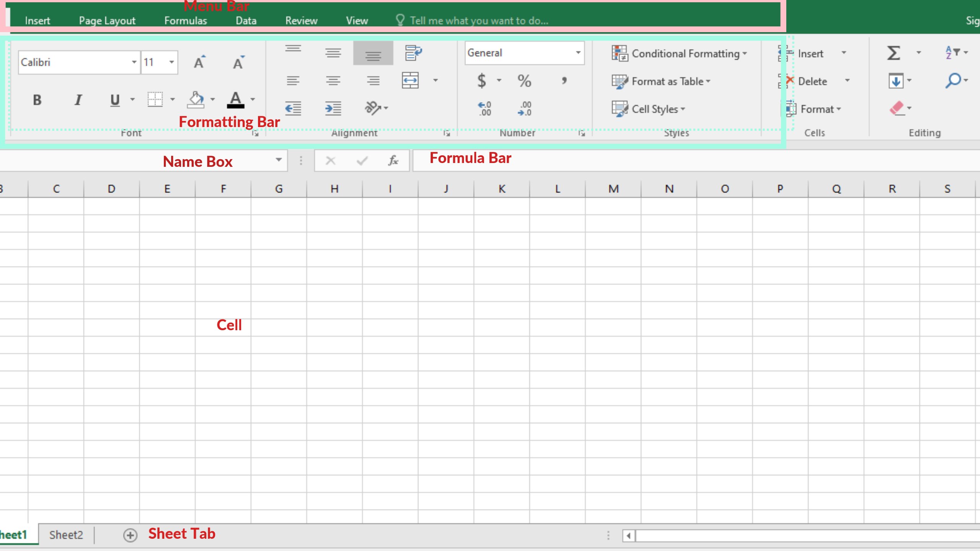Apply the Percent Style format
980x551 pixels.
[524, 81]
